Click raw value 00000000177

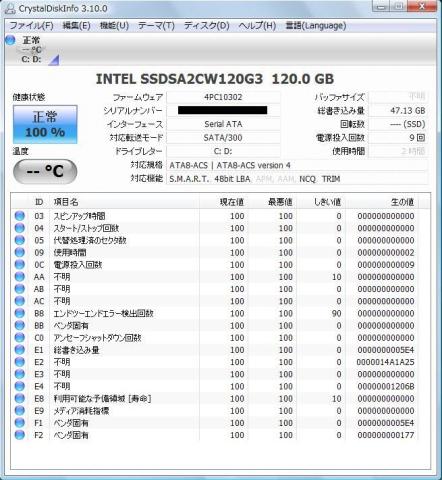coord(386,435)
